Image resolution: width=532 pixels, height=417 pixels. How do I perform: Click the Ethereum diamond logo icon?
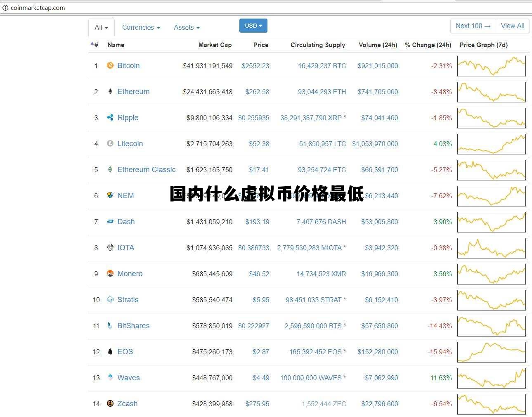110,91
